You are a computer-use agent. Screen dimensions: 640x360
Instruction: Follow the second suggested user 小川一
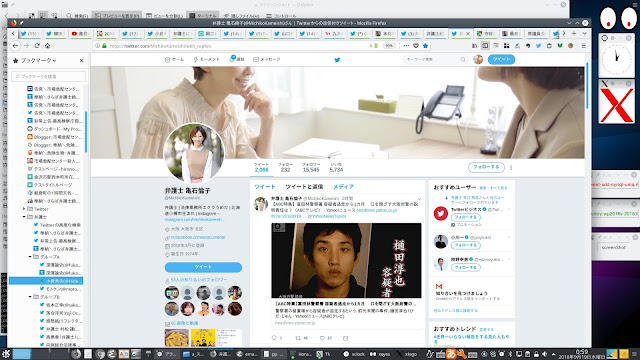click(x=466, y=245)
